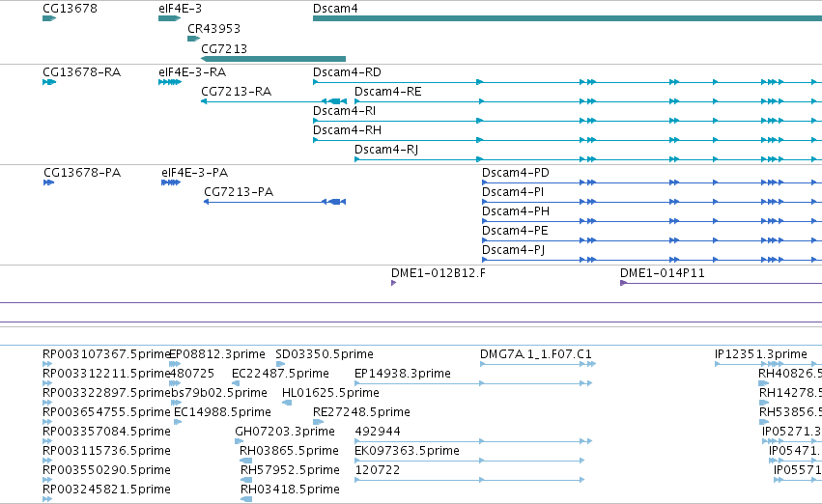The height and width of the screenshot is (504, 822).
Task: Select the RP003550290.5prime EST label
Action: click(106, 470)
